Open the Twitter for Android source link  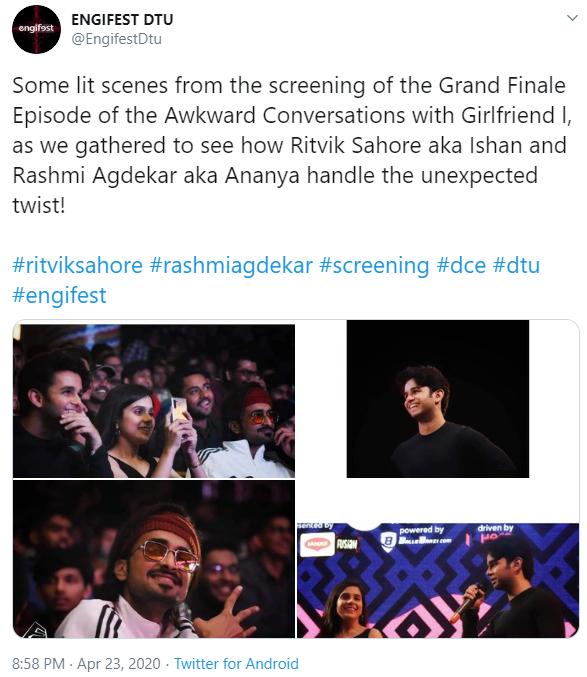pos(236,664)
